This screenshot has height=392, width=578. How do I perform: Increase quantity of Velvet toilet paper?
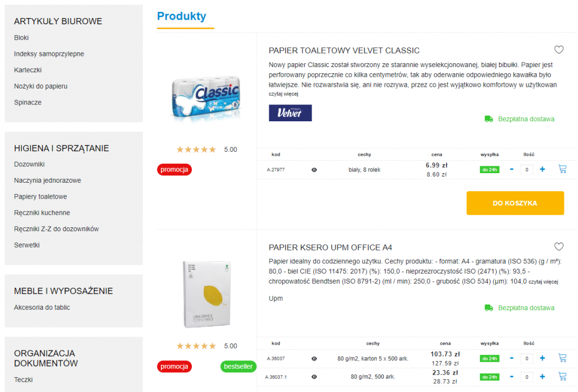tap(542, 169)
